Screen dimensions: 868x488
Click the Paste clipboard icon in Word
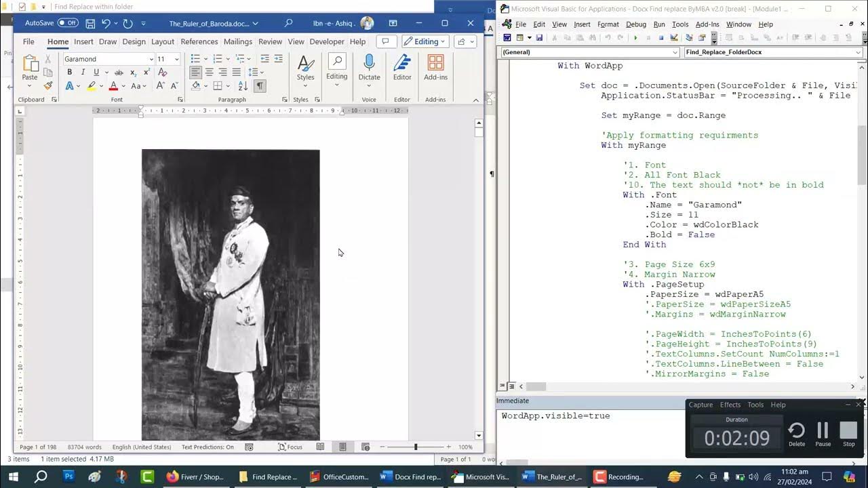(30, 64)
